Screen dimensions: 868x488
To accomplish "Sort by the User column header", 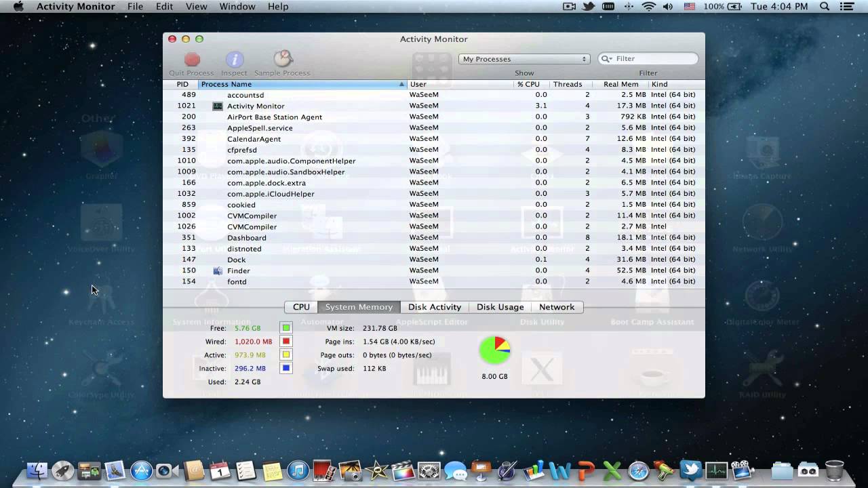I will 460,84.
